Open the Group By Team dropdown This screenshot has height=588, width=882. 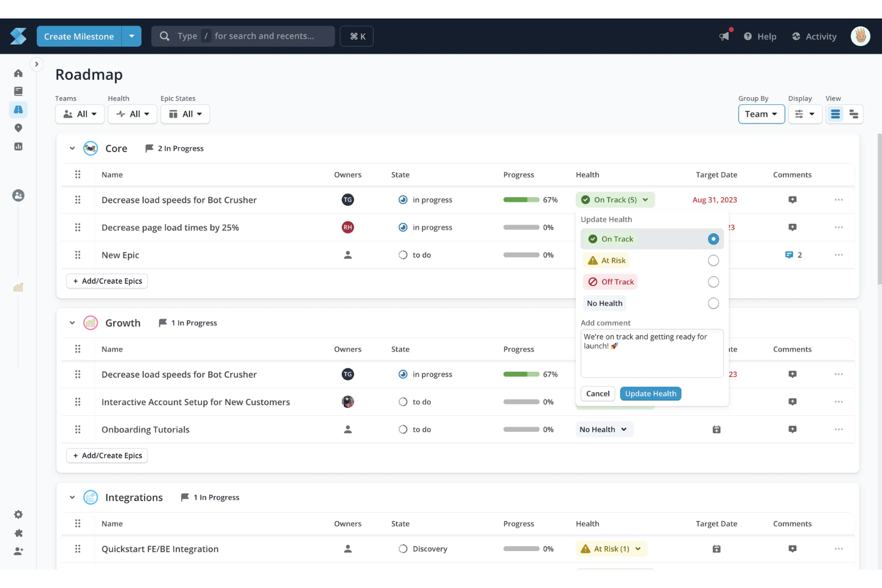(761, 114)
